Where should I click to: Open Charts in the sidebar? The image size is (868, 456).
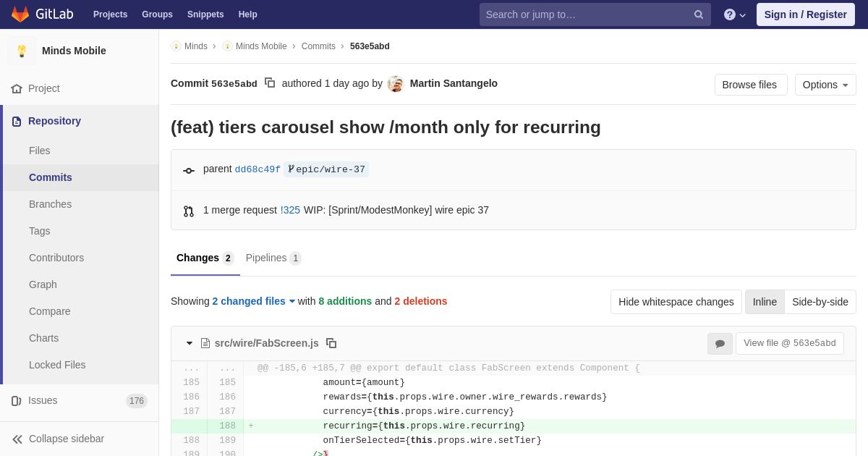point(44,338)
